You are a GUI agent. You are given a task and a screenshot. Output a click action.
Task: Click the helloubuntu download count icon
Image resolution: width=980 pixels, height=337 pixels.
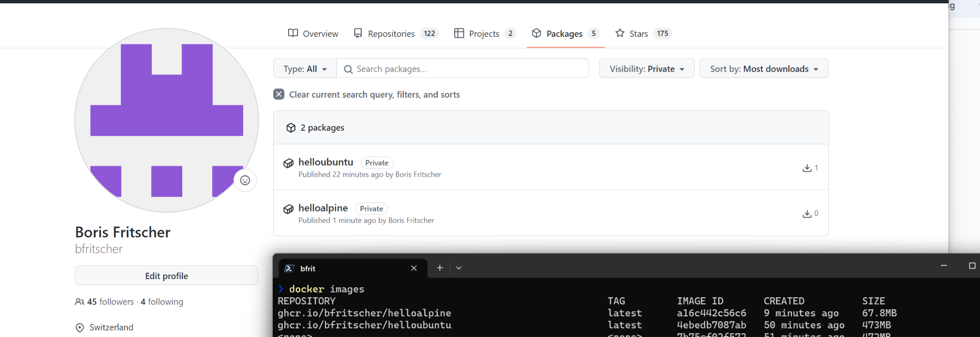click(807, 168)
